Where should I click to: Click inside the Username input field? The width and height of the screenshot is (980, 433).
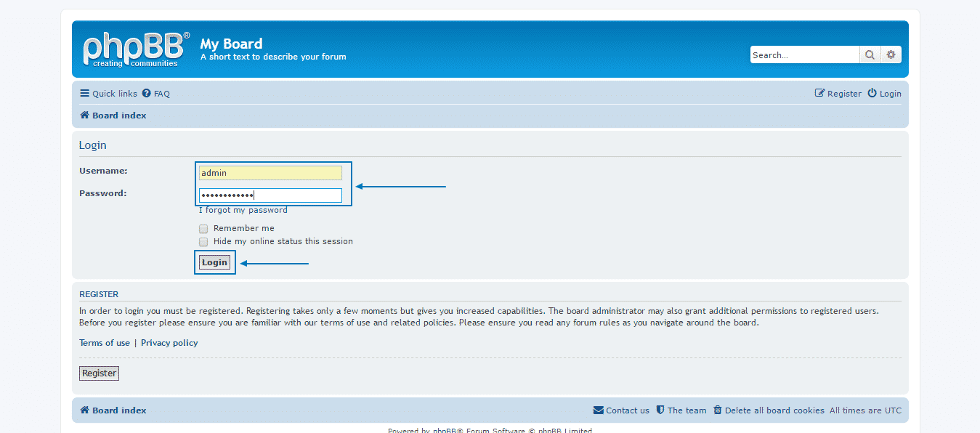point(270,172)
